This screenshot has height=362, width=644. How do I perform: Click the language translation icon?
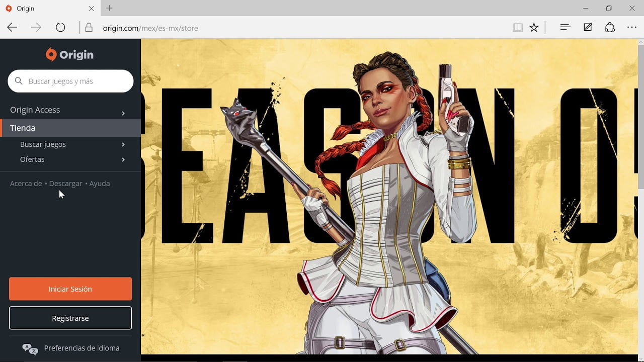pyautogui.click(x=30, y=348)
